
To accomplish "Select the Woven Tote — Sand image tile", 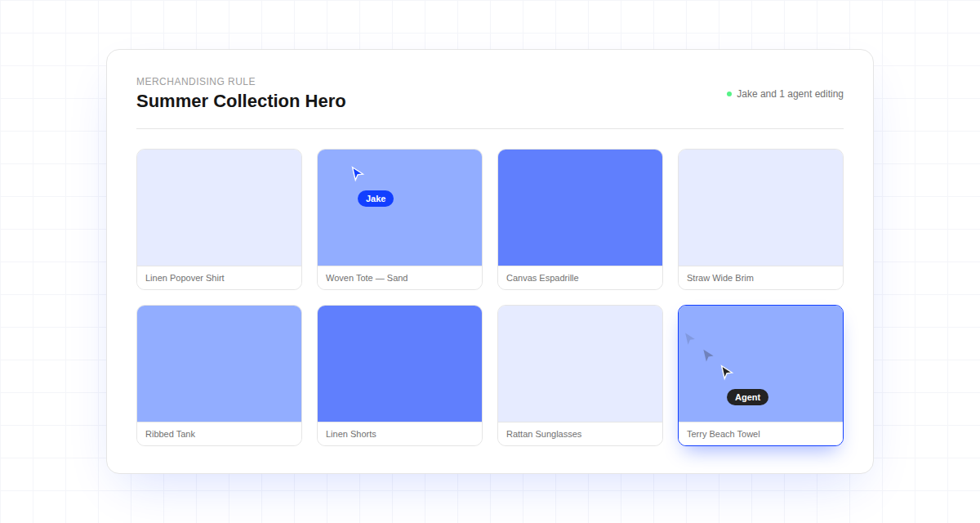I will click(x=399, y=208).
